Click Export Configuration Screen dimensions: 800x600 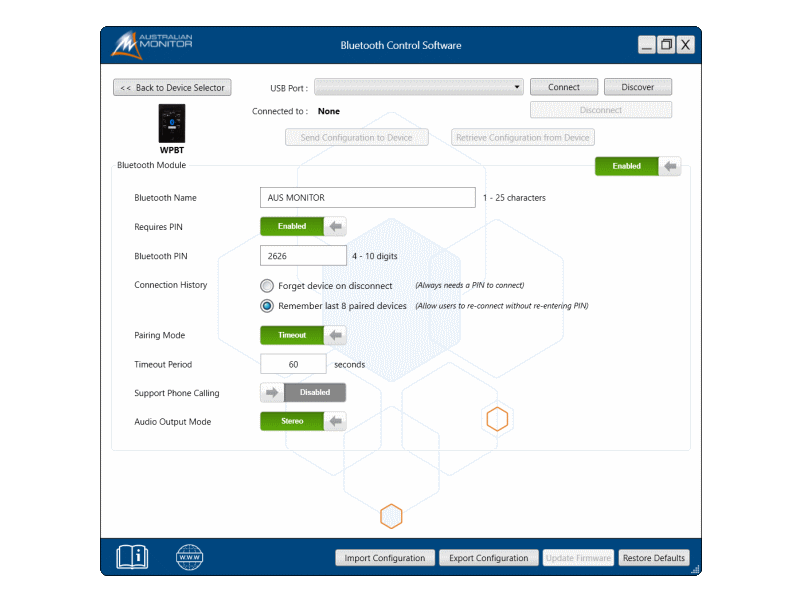click(488, 558)
